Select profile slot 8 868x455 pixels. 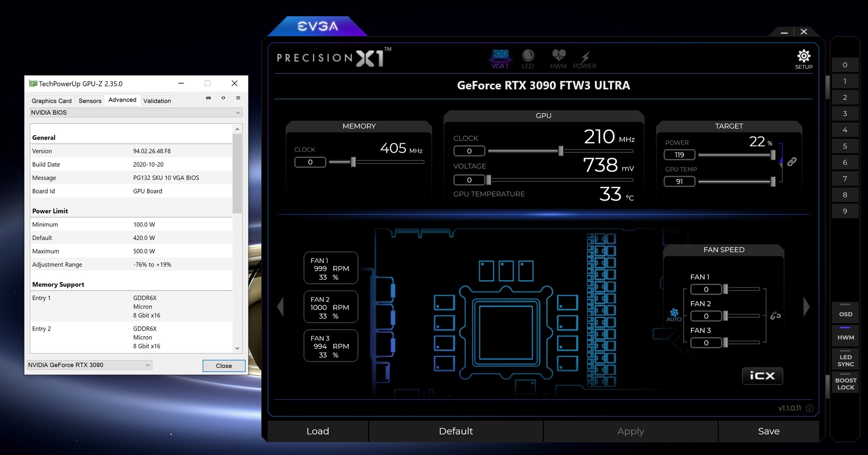[845, 195]
